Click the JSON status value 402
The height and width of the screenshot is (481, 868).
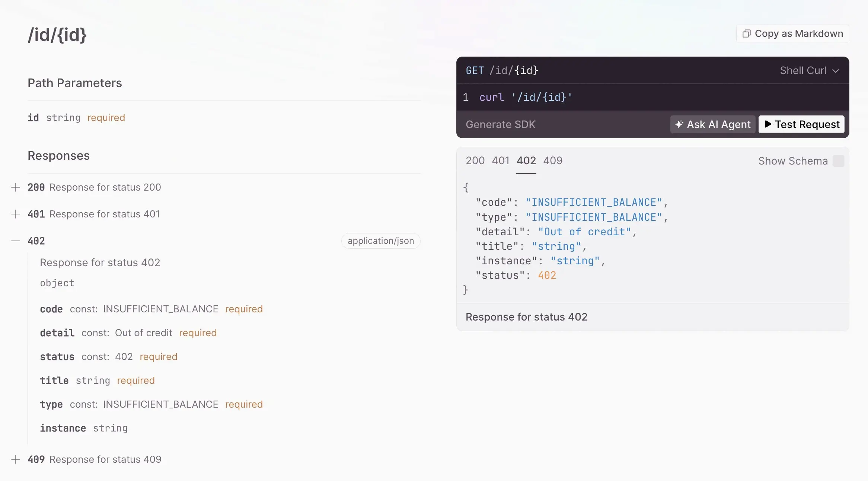point(547,275)
